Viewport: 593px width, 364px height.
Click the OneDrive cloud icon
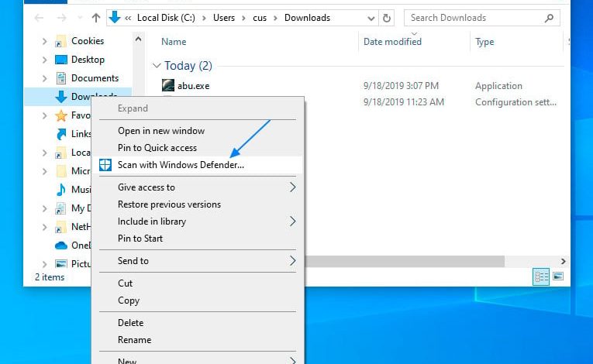[61, 246]
